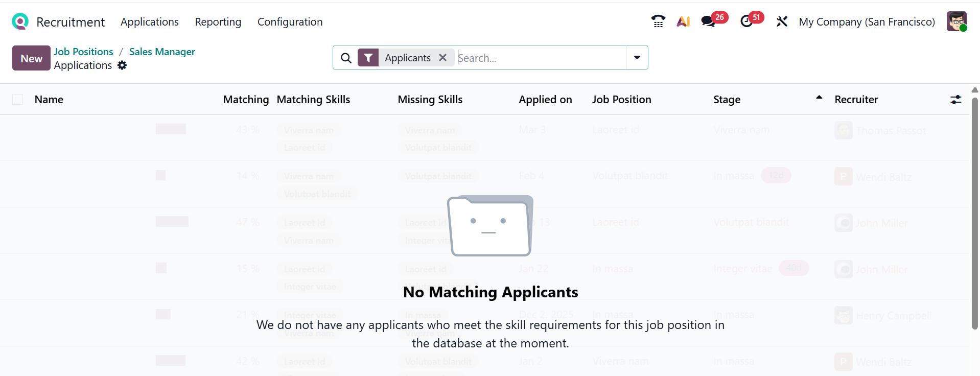Viewport: 980px width, 376px height.
Task: Click the Recruitment app logo icon
Action: pos(20,21)
